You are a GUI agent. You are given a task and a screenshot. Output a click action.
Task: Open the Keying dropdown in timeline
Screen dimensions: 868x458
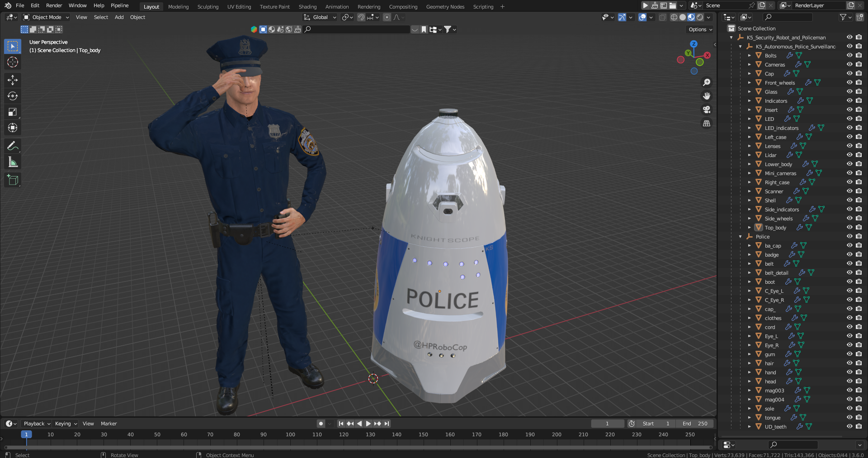click(66, 424)
